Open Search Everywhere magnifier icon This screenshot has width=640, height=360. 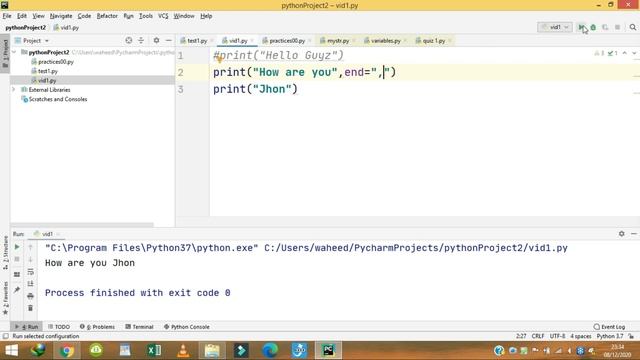[633, 27]
